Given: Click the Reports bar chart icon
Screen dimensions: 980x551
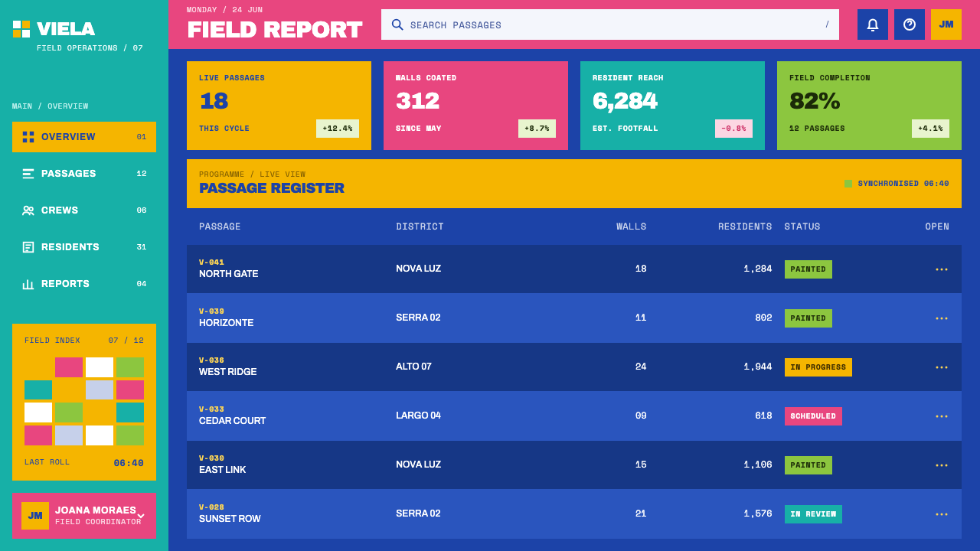Looking at the screenshot, I should point(28,284).
